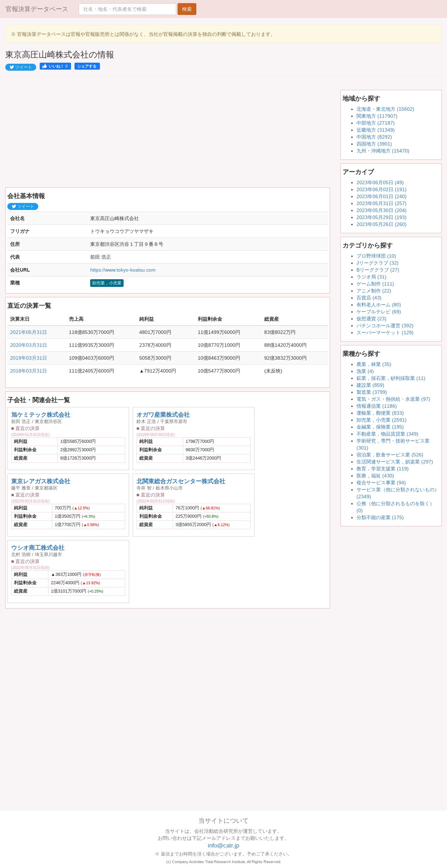Browse 情報通信業 (1186) industry

[x=376, y=406]
